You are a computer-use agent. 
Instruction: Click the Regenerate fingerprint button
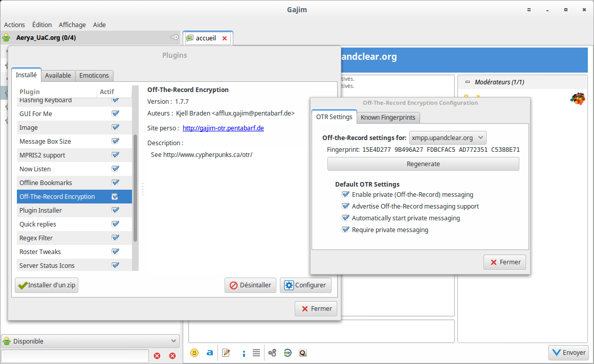423,164
